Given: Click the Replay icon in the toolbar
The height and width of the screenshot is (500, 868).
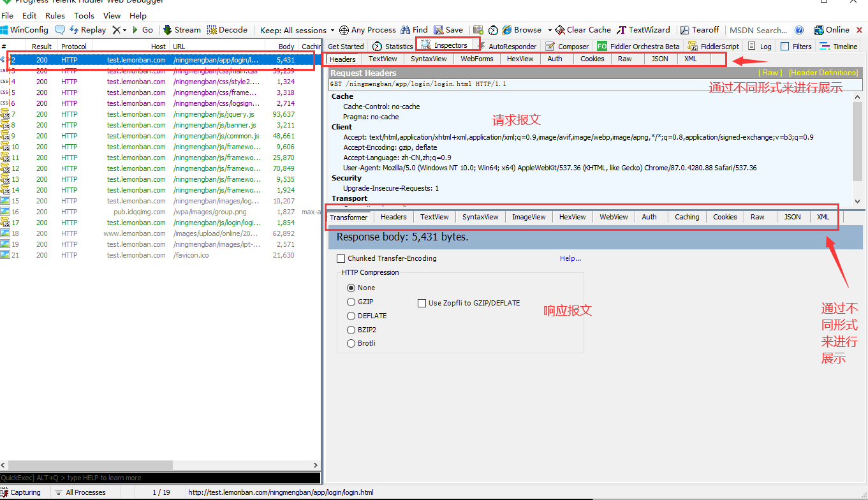Looking at the screenshot, I should (87, 29).
